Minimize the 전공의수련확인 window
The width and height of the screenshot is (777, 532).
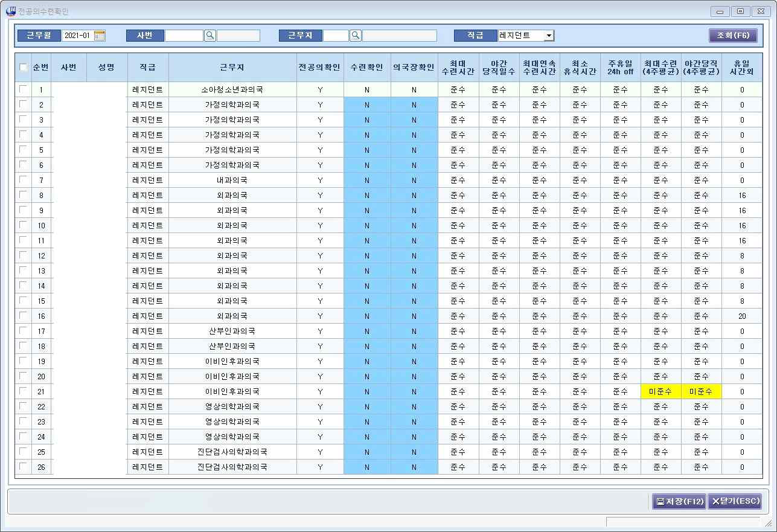(720, 11)
